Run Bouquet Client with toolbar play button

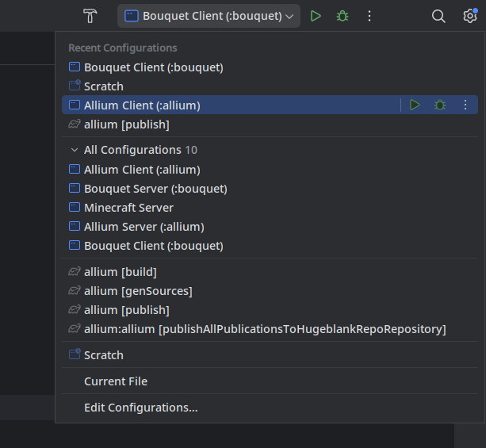(316, 16)
